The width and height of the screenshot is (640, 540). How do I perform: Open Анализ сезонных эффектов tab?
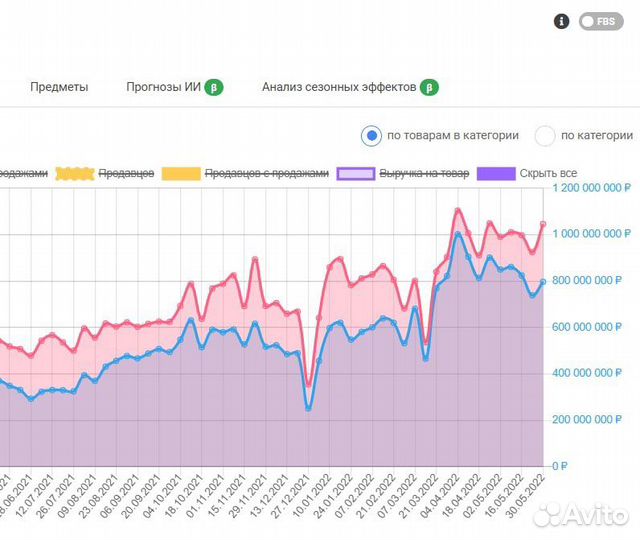338,87
